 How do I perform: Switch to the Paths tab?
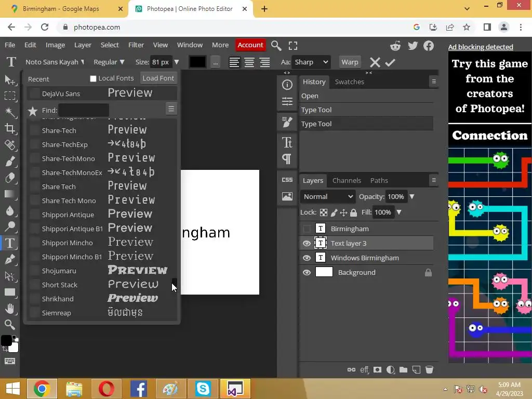tap(379, 180)
